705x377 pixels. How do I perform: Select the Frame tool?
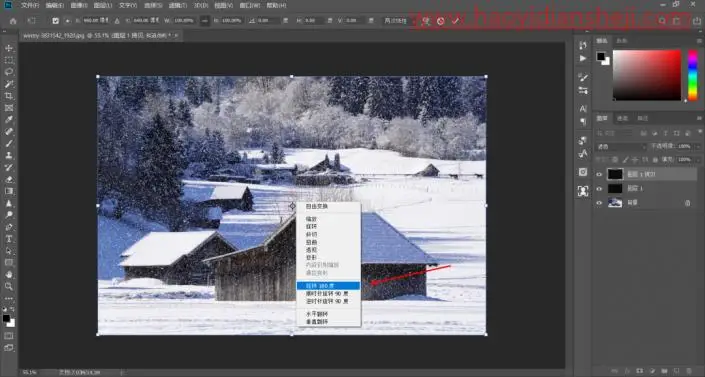9,108
